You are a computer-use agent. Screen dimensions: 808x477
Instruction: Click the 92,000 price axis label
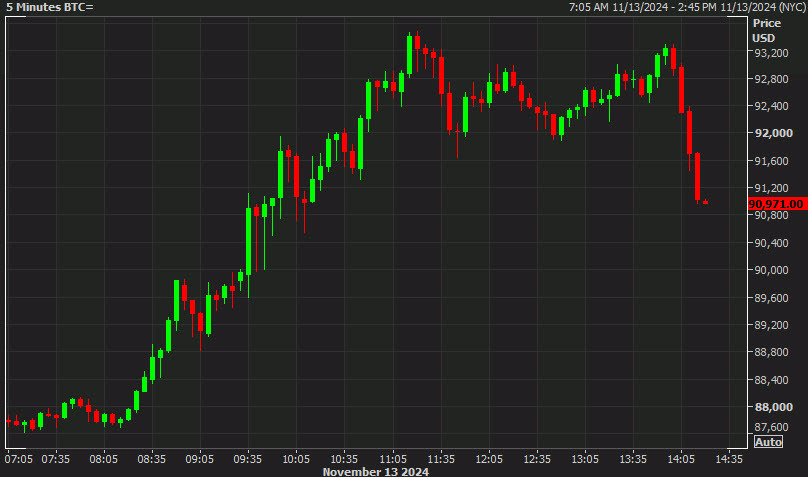point(773,133)
